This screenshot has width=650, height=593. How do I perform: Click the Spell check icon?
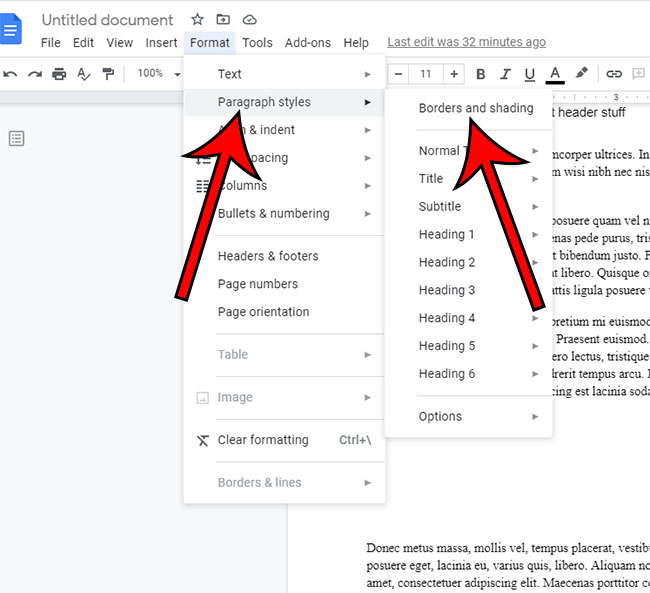click(84, 74)
